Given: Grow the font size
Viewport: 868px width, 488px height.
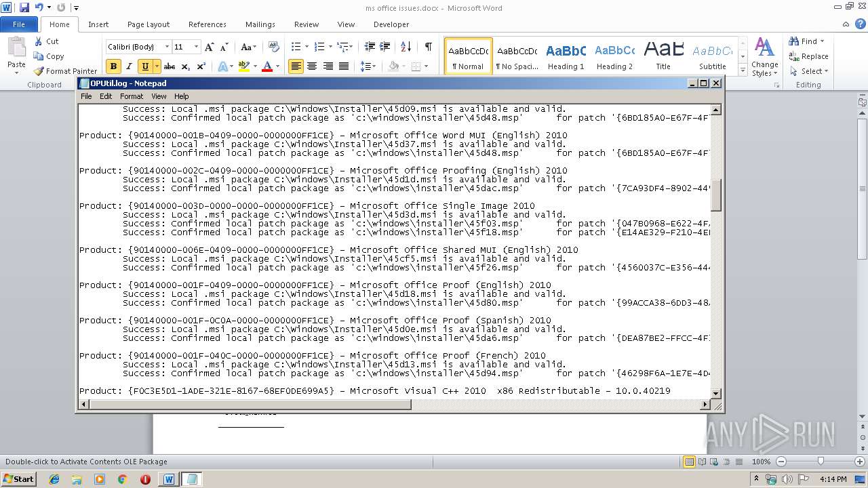Looking at the screenshot, I should [210, 47].
